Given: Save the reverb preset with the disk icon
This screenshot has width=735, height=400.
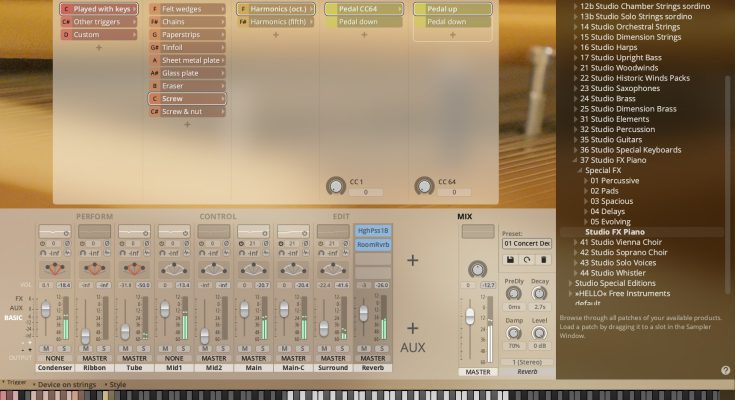Looking at the screenshot, I should [x=510, y=259].
